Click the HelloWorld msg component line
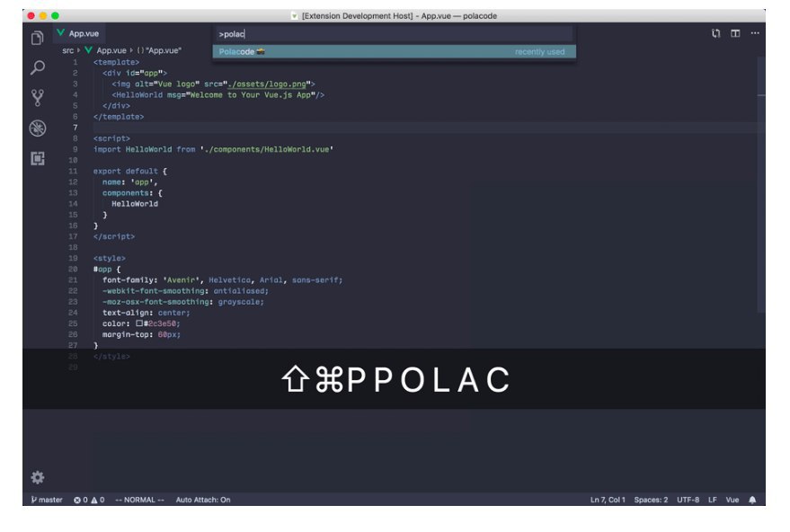The image size is (790, 532). pyautogui.click(x=218, y=94)
